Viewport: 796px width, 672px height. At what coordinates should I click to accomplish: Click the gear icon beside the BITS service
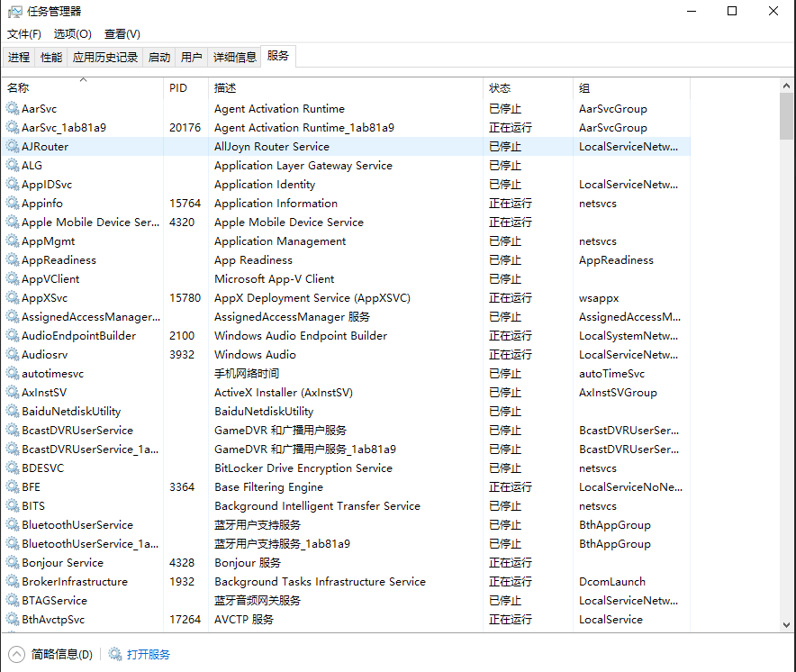click(x=13, y=506)
